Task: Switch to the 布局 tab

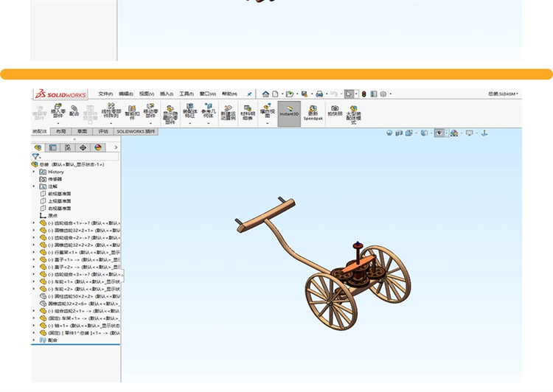Action: pos(61,131)
